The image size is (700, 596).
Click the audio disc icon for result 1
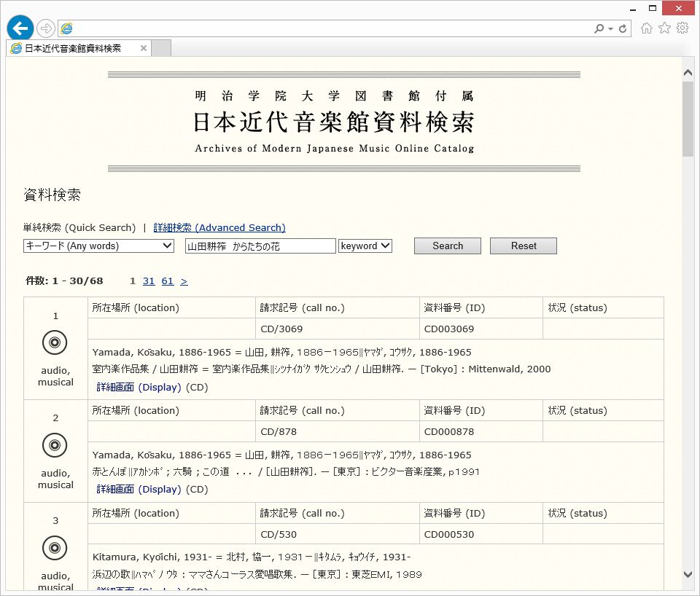[55, 342]
